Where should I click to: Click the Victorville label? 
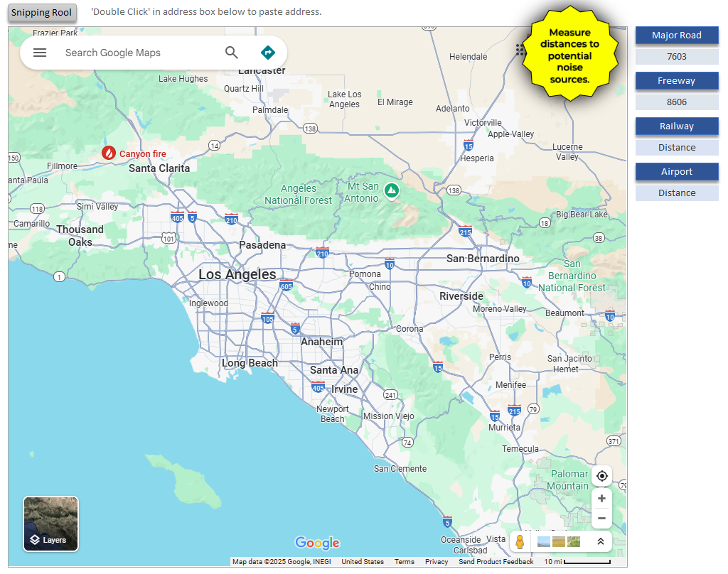tap(483, 122)
